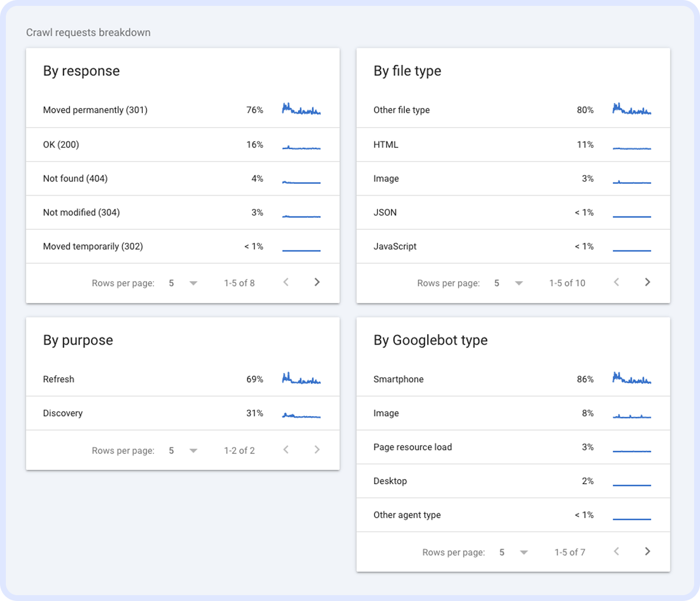Go to next page in By response
This screenshot has width=700, height=601.
(x=317, y=282)
